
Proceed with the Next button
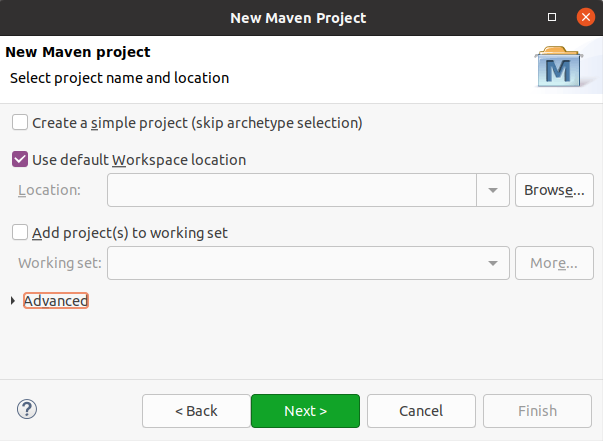pos(306,411)
